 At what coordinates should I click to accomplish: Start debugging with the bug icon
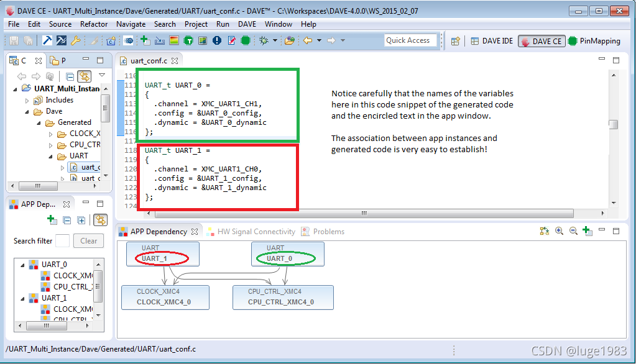[x=264, y=40]
